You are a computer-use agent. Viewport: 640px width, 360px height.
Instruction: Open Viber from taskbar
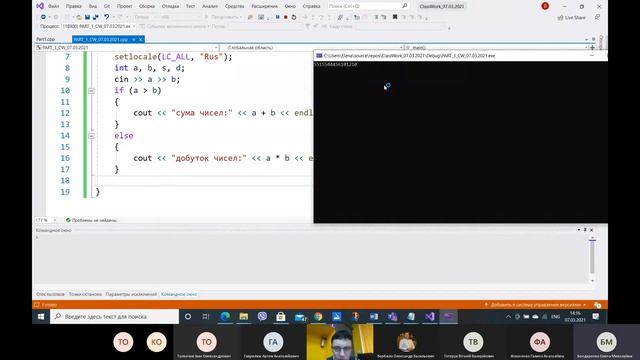[x=262, y=316]
